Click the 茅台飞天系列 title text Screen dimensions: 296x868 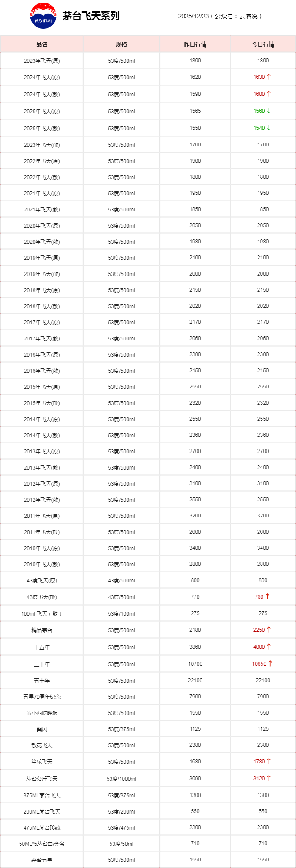coord(91,16)
